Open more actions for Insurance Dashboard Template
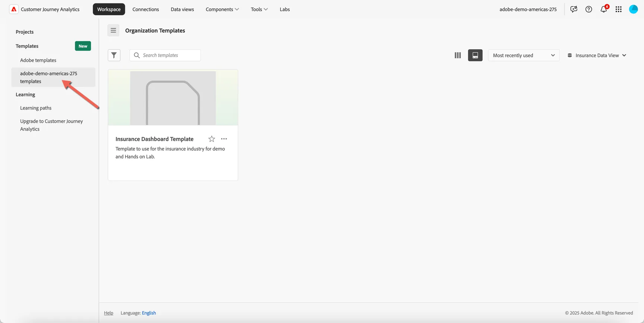 pyautogui.click(x=224, y=139)
